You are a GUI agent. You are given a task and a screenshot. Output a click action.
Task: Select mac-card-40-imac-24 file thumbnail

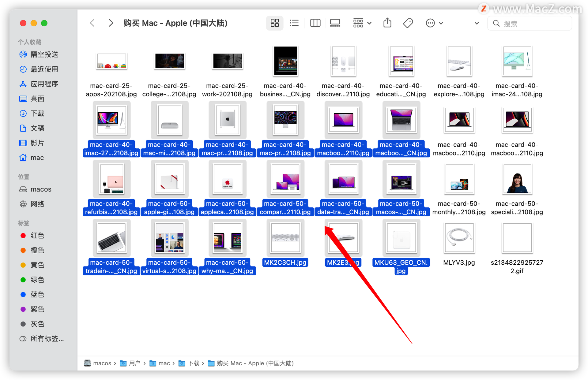click(517, 61)
